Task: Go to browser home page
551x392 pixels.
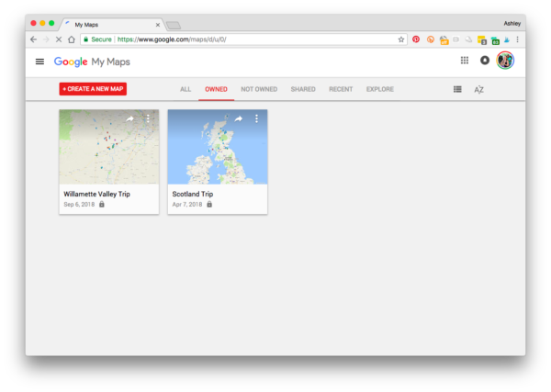Action: pos(72,39)
